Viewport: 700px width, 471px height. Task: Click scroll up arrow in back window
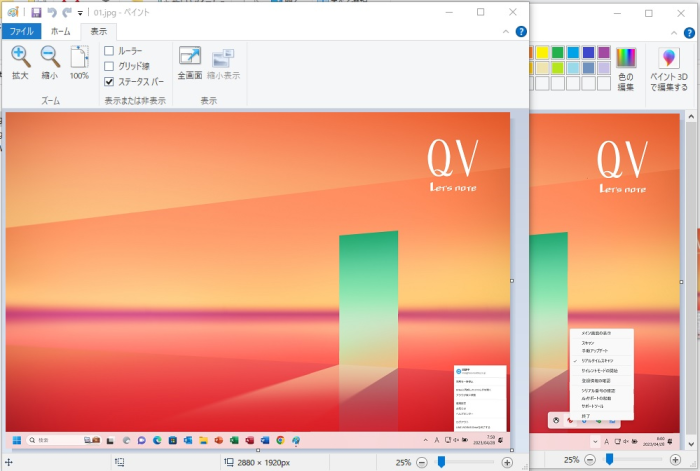tap(691, 116)
